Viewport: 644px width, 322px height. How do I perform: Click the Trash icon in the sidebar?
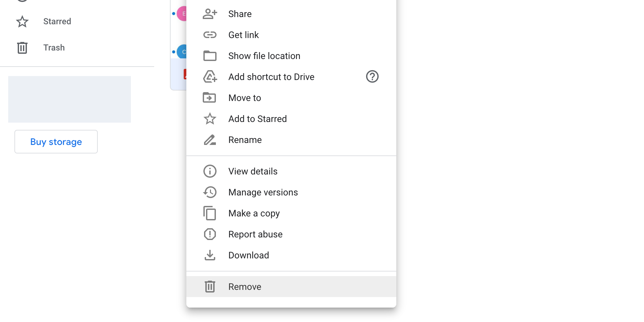[22, 48]
